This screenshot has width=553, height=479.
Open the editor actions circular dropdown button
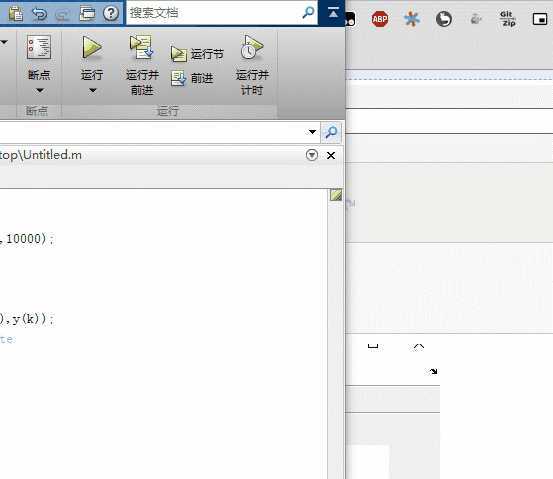(x=312, y=155)
